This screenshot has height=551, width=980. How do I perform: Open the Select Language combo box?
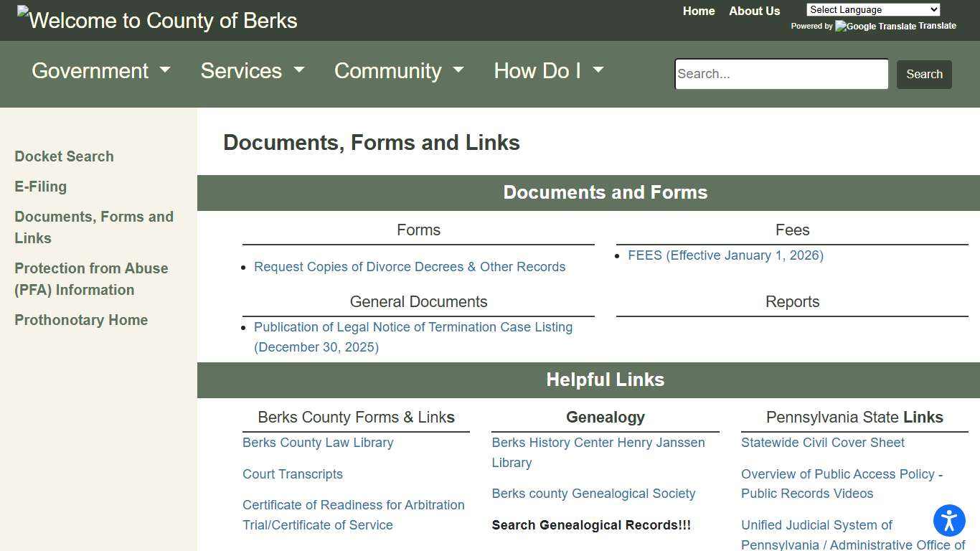coord(872,9)
